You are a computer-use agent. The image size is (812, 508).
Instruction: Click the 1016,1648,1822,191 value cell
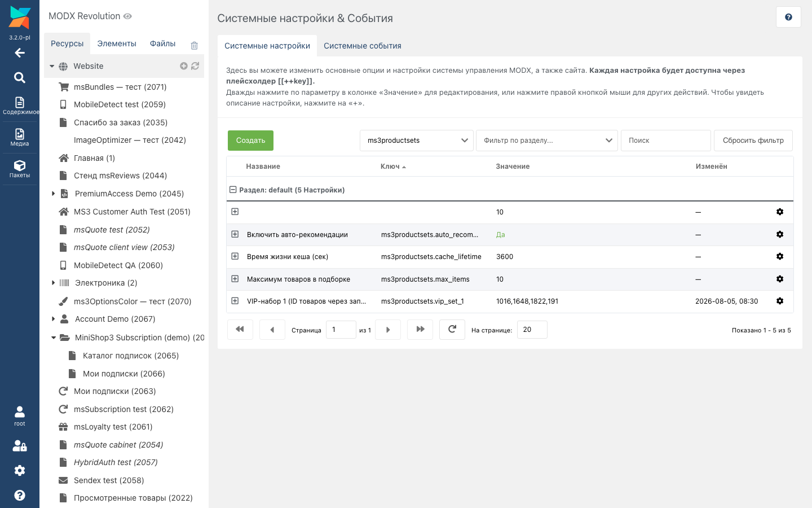(x=527, y=301)
